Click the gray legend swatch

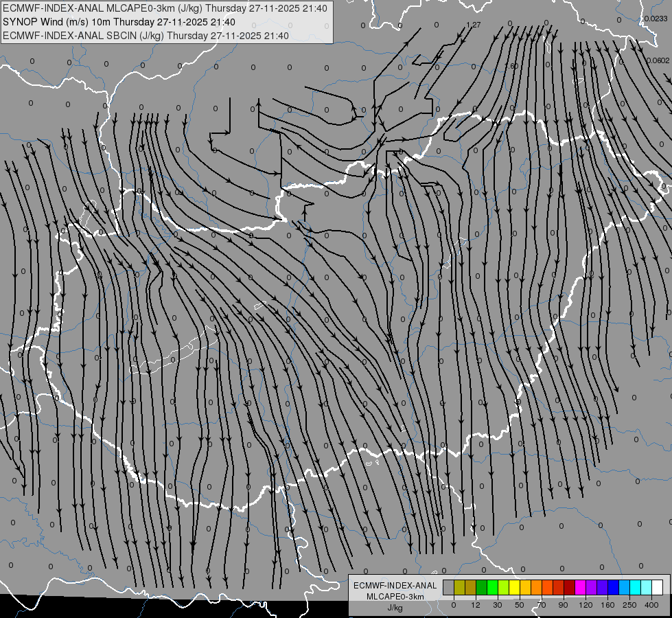pyautogui.click(x=448, y=588)
